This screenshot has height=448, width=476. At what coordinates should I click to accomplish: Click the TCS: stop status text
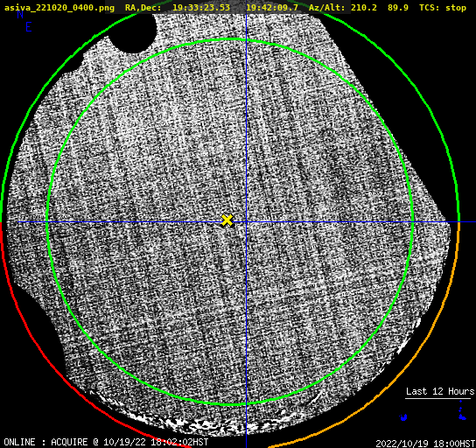[443, 8]
